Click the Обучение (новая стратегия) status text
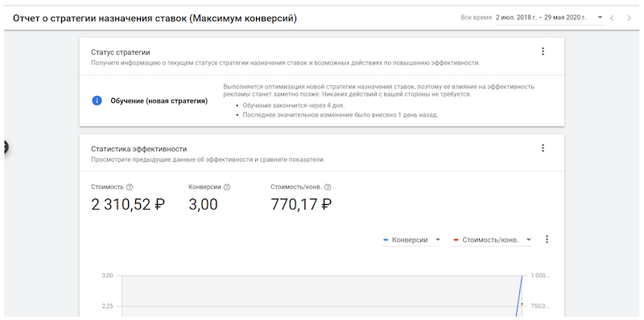Screen dimensions: 644x320 pos(159,101)
